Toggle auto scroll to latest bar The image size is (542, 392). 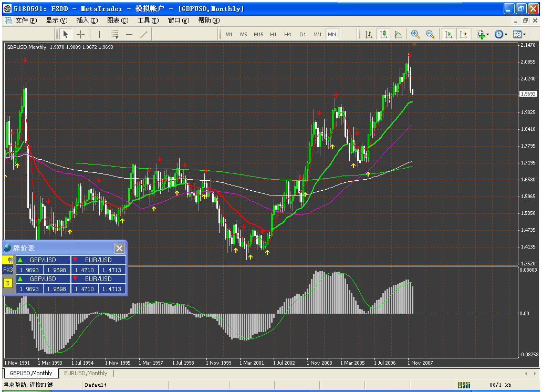(448, 34)
